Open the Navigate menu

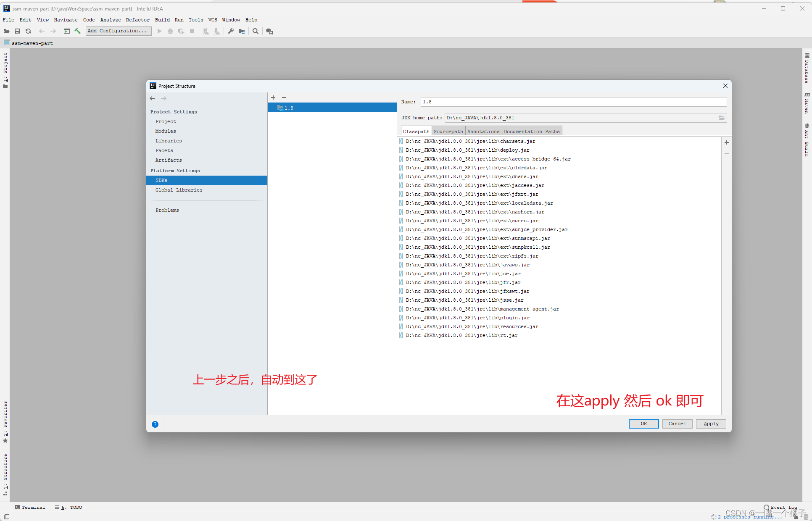pos(66,20)
